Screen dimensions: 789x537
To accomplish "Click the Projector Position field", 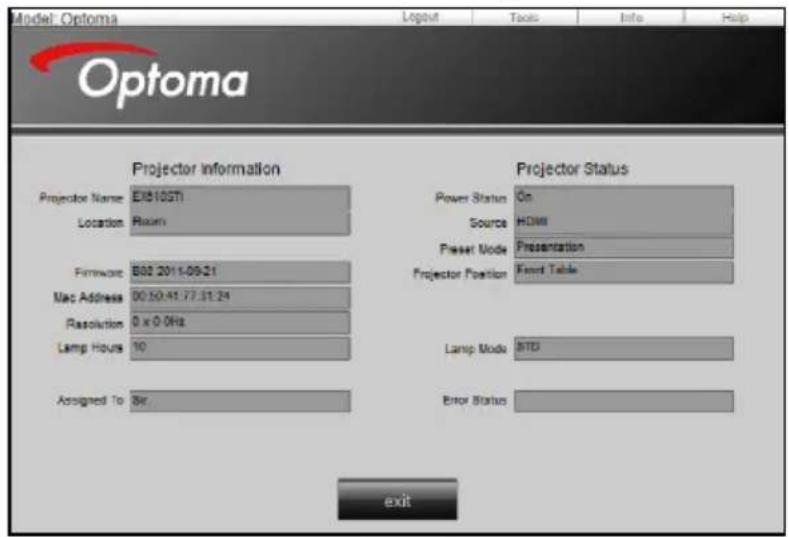I will [x=623, y=272].
